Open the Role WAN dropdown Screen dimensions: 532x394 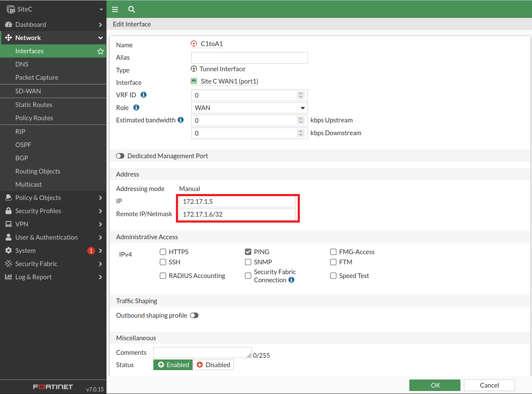[250, 108]
